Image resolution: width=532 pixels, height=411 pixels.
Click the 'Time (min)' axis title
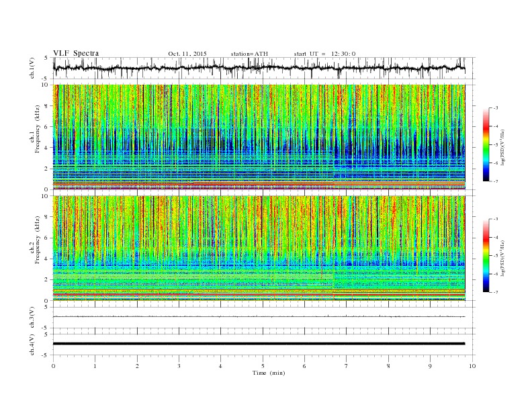click(x=269, y=373)
